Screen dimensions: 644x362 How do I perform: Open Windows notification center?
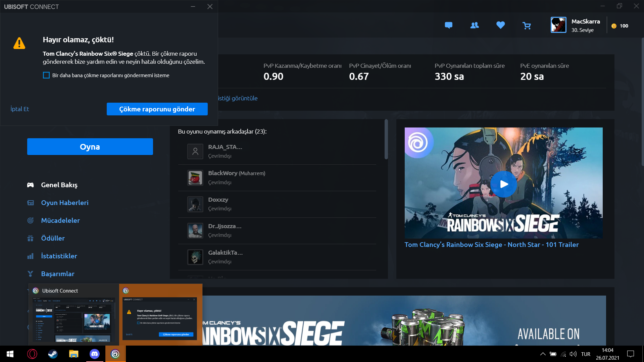coord(631,354)
